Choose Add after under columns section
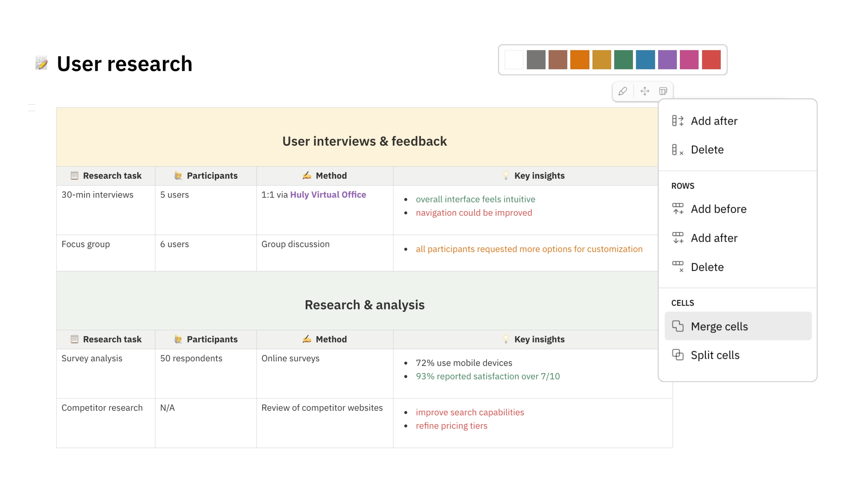Screen dimensions: 845x504 [714, 121]
